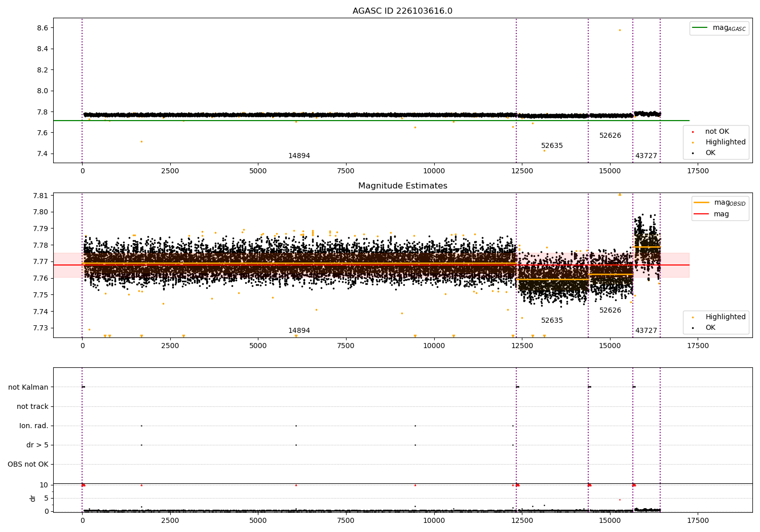Image resolution: width=760 pixels, height=532 pixels.
Task: Click the orange mag OBSID segment for 52635
Action: click(x=552, y=279)
